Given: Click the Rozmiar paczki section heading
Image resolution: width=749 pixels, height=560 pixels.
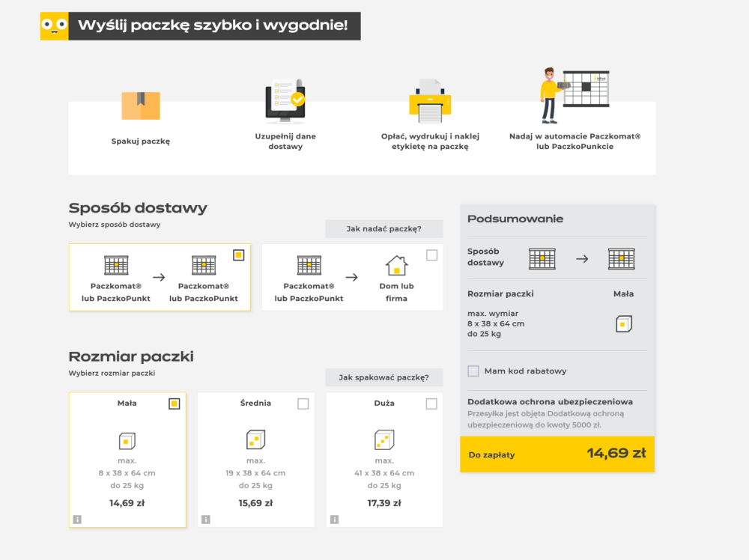Looking at the screenshot, I should tap(131, 356).
